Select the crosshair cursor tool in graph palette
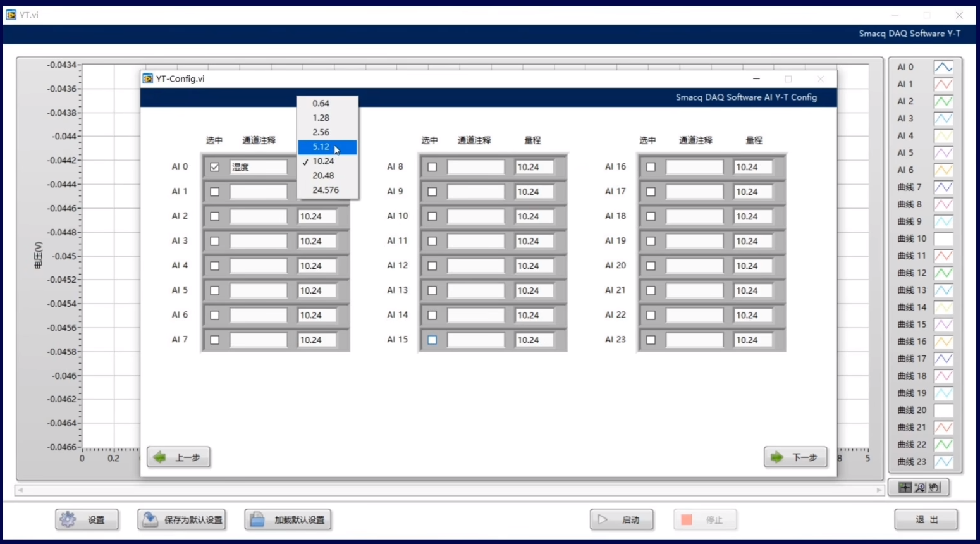 905,488
